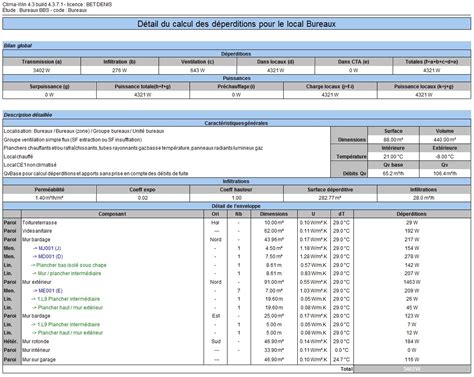This screenshot has height=377, width=474.
Task: Select the Surface value '88.00 m²'
Action: pos(393,140)
